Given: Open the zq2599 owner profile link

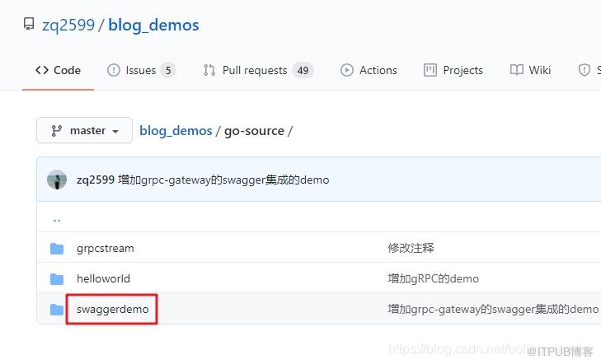Looking at the screenshot, I should click(68, 26).
